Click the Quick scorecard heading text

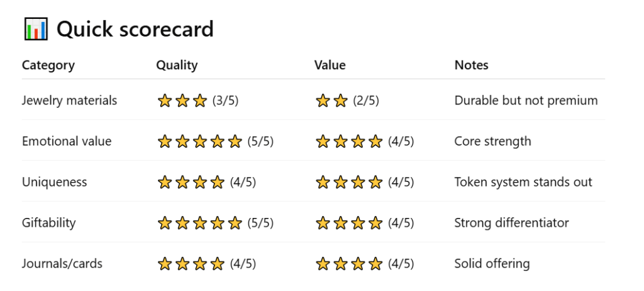(135, 29)
